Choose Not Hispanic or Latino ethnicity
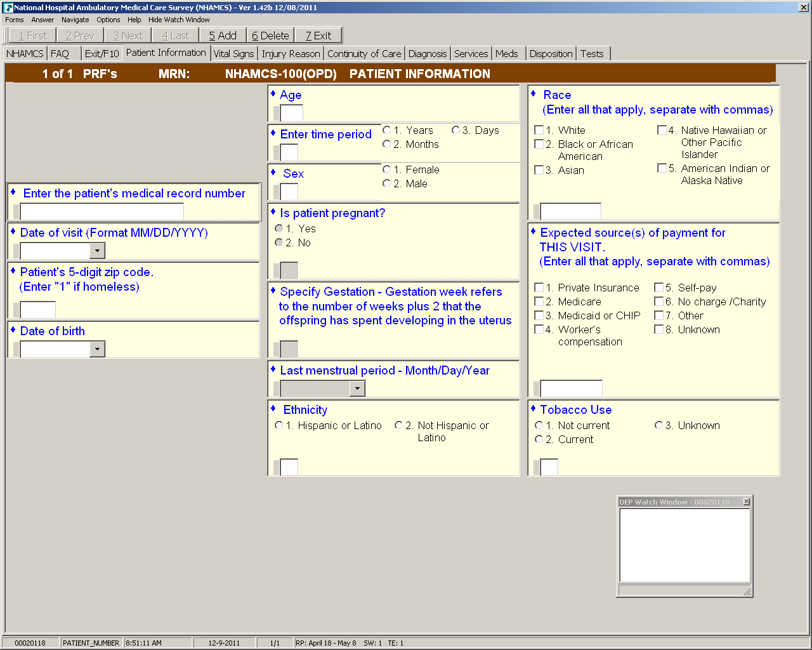 [398, 425]
